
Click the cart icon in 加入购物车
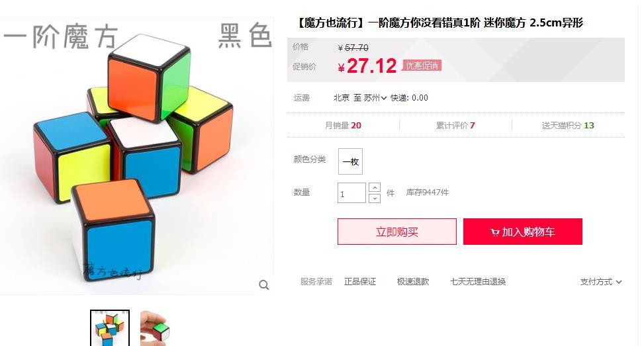pos(495,232)
